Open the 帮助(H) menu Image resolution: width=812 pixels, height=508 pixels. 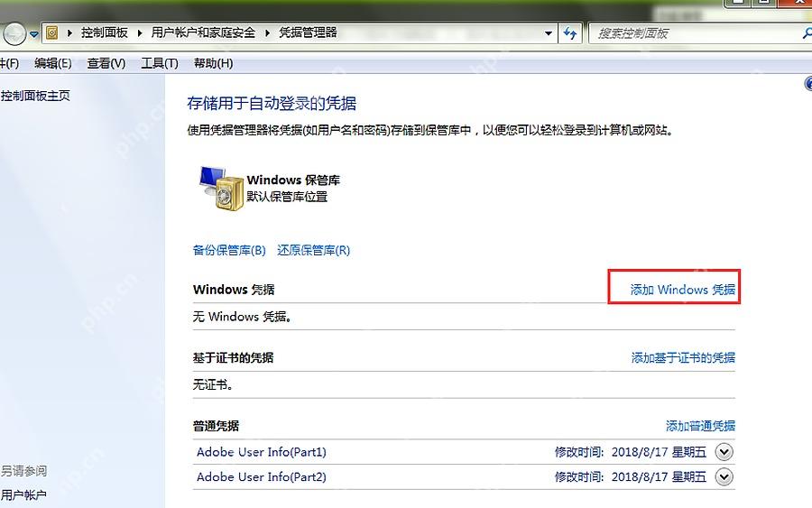(213, 63)
